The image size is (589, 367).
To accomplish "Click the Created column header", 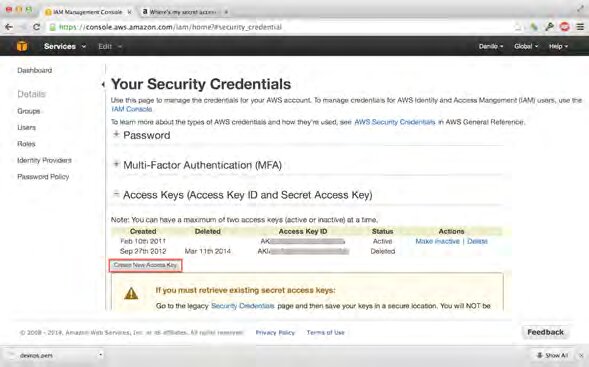I will (x=143, y=231).
